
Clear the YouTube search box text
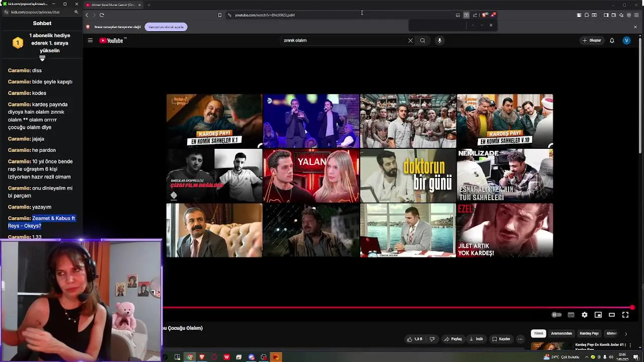coord(410,40)
